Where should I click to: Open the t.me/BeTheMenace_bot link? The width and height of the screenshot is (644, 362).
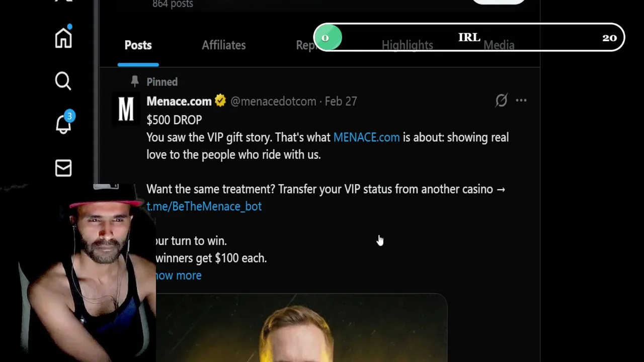pyautogui.click(x=204, y=206)
